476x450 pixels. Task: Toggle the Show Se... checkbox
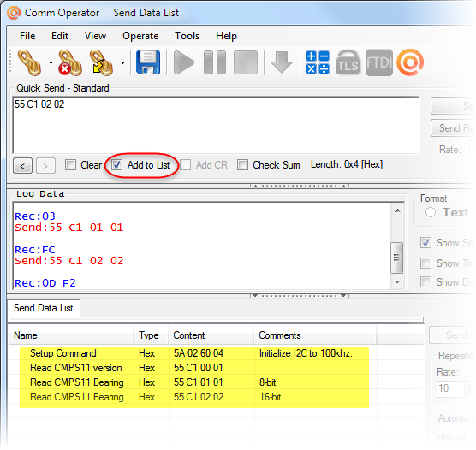(x=425, y=242)
